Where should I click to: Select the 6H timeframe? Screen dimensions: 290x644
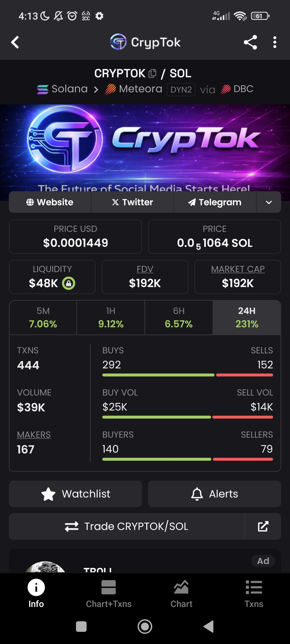click(179, 317)
